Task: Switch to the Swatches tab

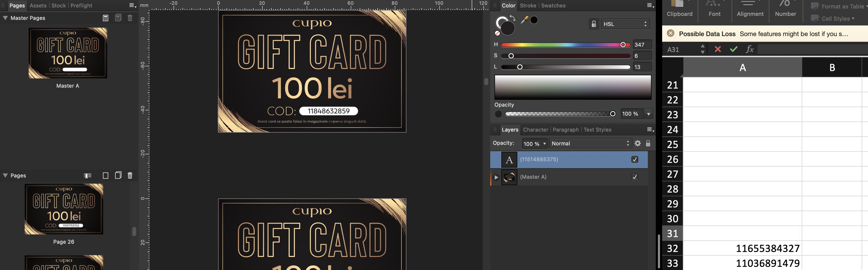Action: click(x=553, y=5)
